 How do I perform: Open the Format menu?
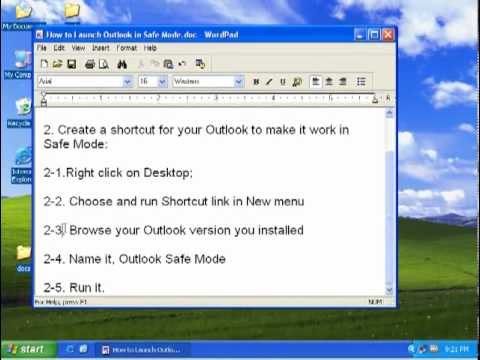[127, 48]
